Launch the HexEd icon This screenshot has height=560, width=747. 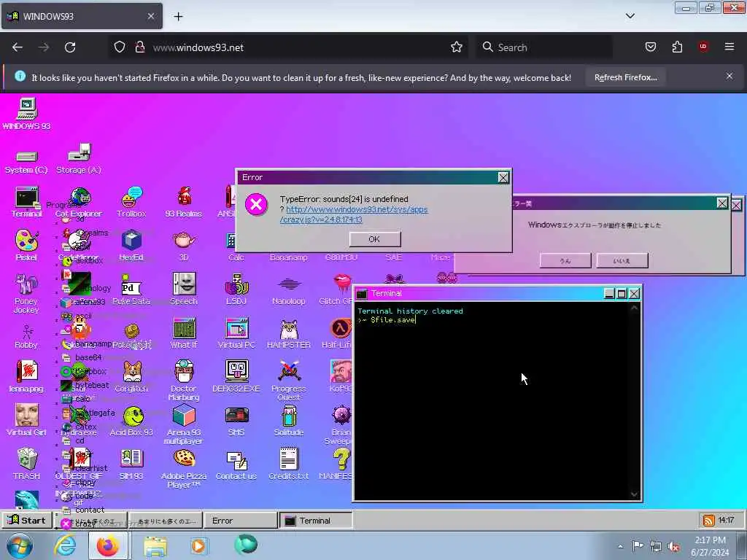click(x=131, y=245)
